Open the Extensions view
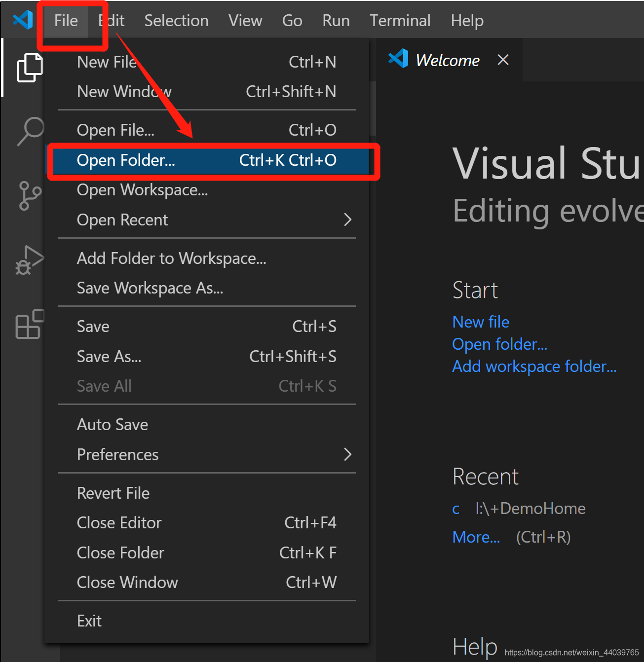644x662 pixels. coord(30,324)
